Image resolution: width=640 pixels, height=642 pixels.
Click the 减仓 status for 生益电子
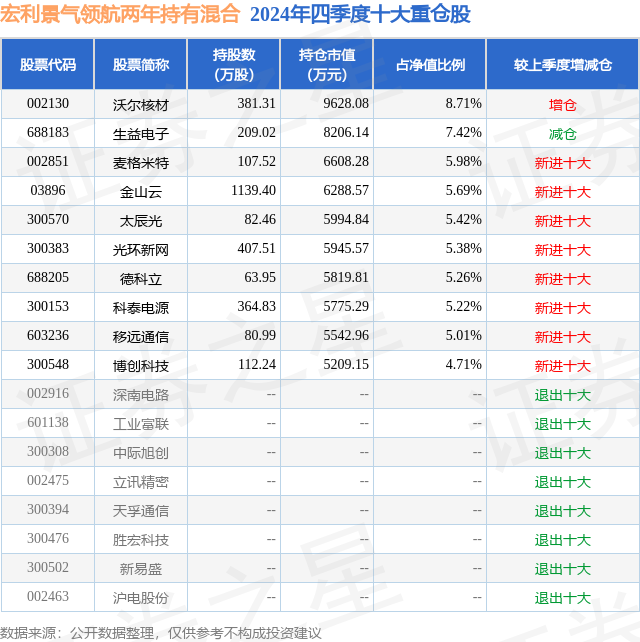pyautogui.click(x=563, y=134)
